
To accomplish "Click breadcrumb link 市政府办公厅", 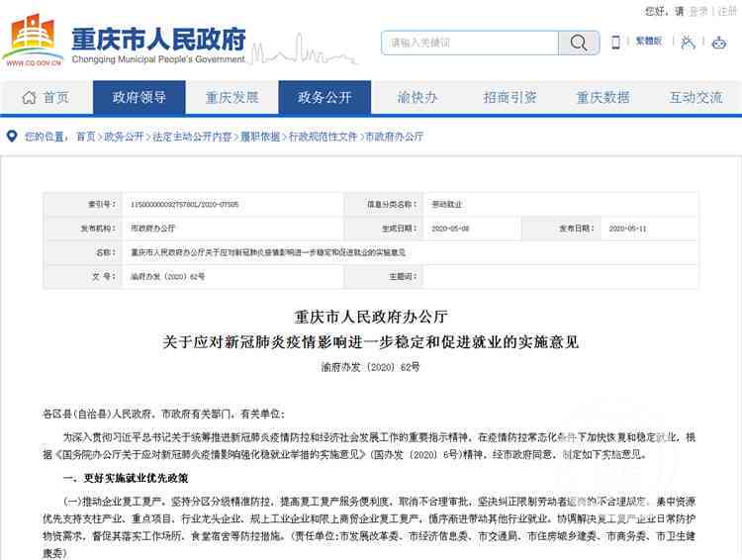I will pyautogui.click(x=394, y=137).
